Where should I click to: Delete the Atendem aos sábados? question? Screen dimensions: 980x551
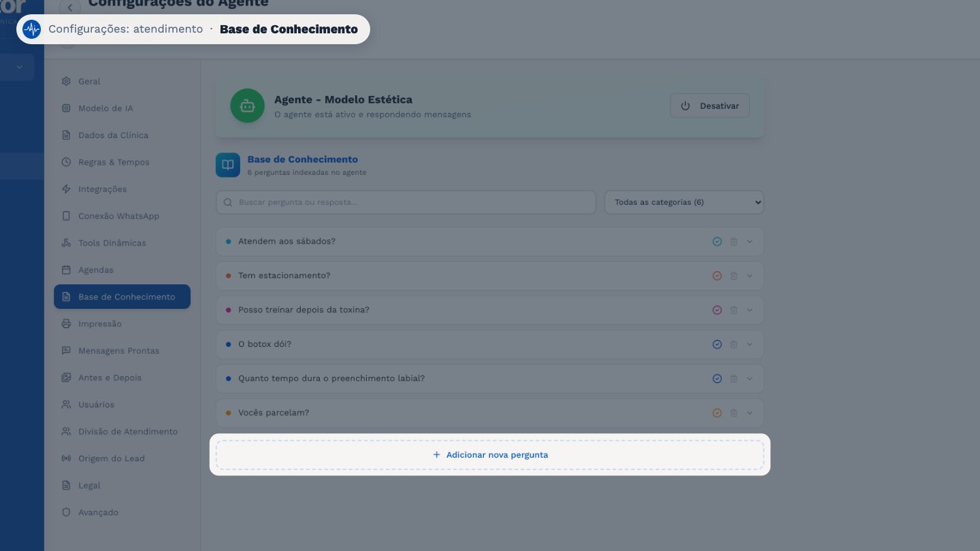(x=734, y=241)
